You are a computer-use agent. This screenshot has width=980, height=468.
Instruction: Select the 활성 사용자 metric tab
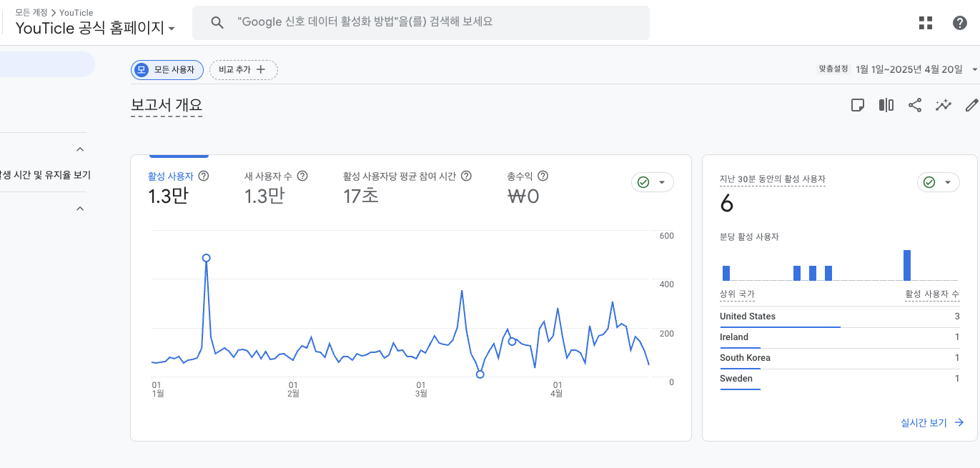179,188
